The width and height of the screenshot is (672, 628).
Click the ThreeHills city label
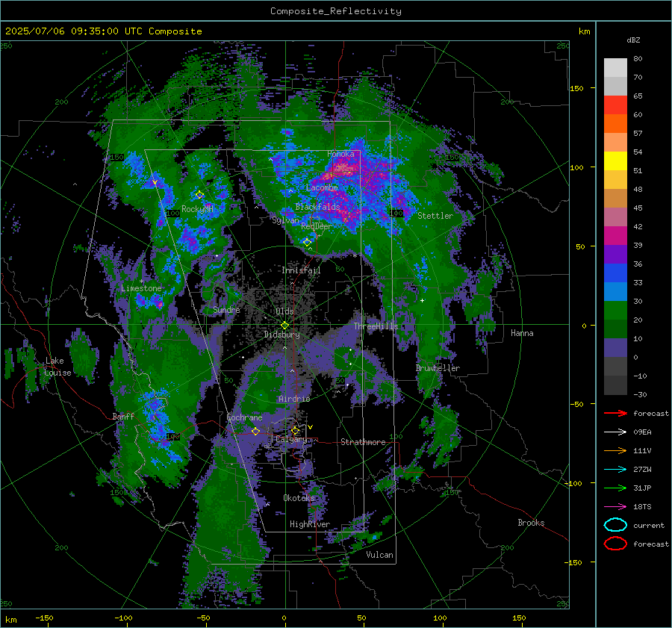pyautogui.click(x=376, y=326)
